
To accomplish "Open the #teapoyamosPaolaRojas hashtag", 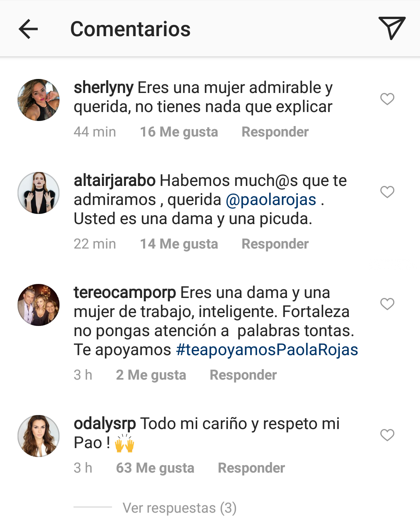I will 267,350.
